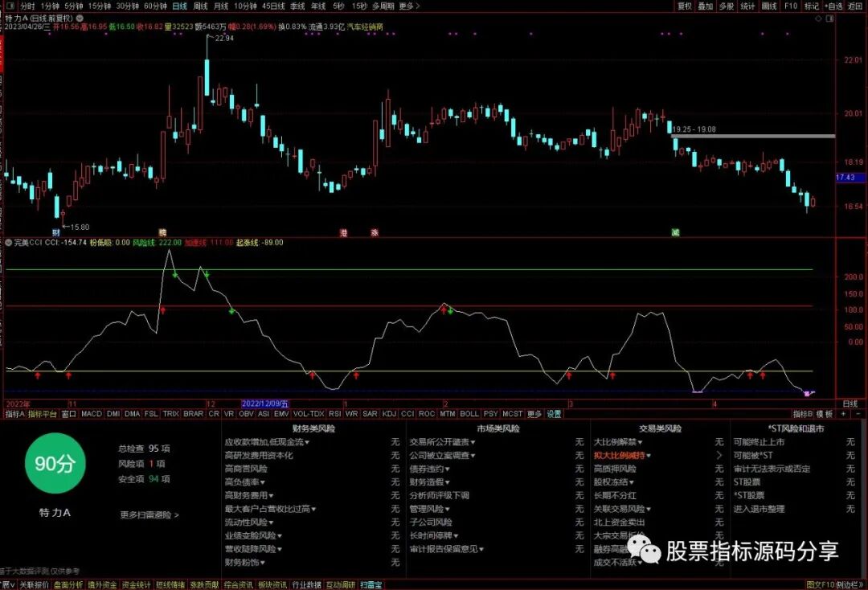The height and width of the screenshot is (590, 868).
Task: Select the 周线 weekly period
Action: tap(200, 6)
